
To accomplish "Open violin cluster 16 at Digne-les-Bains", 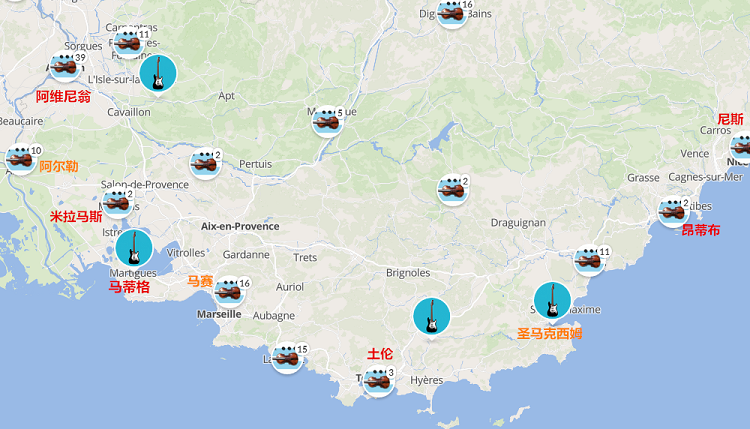I will pyautogui.click(x=452, y=13).
